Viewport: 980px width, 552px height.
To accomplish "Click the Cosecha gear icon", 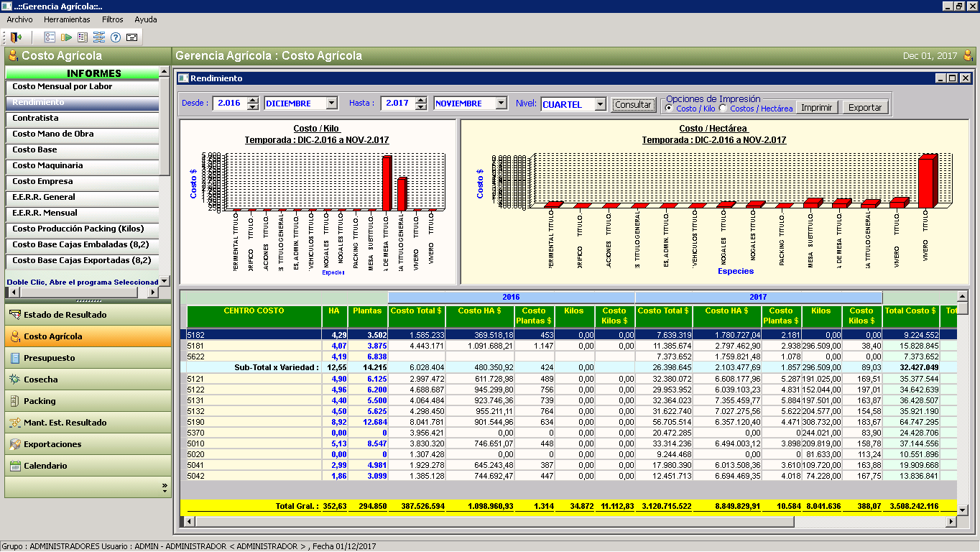I will pos(15,379).
